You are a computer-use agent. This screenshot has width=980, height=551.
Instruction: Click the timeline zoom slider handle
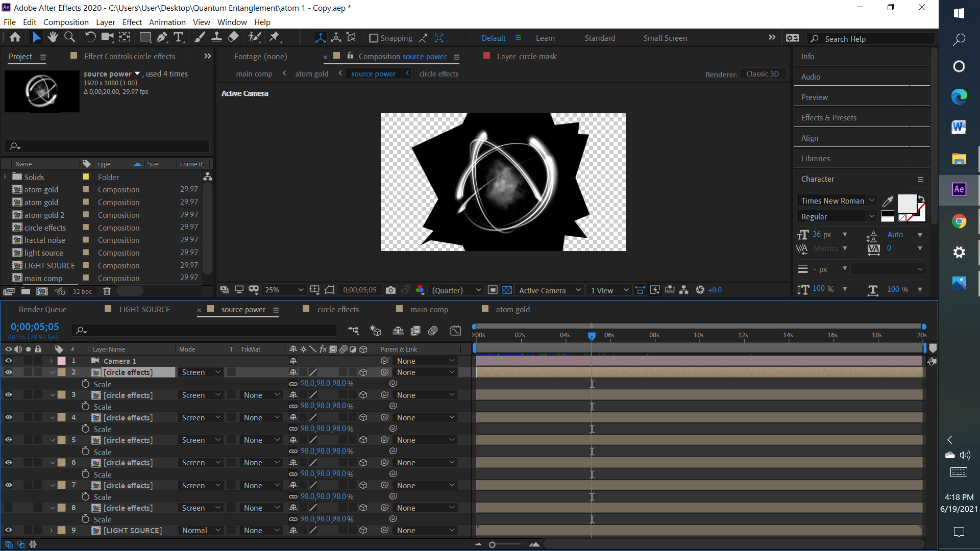[x=492, y=545]
